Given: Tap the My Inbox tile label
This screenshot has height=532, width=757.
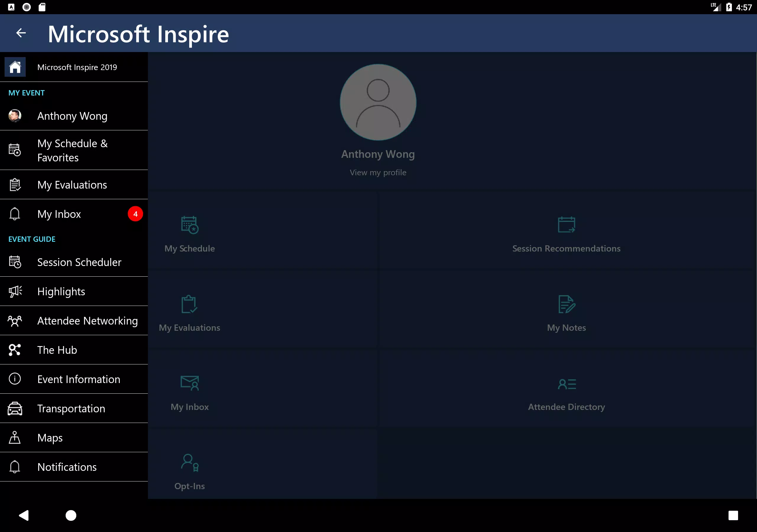Looking at the screenshot, I should coord(190,407).
